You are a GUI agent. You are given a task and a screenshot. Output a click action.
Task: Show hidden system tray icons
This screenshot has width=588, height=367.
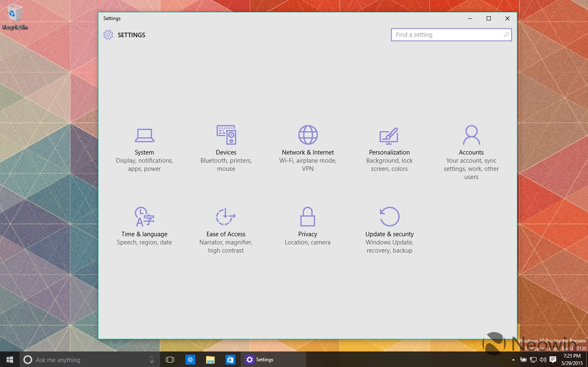513,359
